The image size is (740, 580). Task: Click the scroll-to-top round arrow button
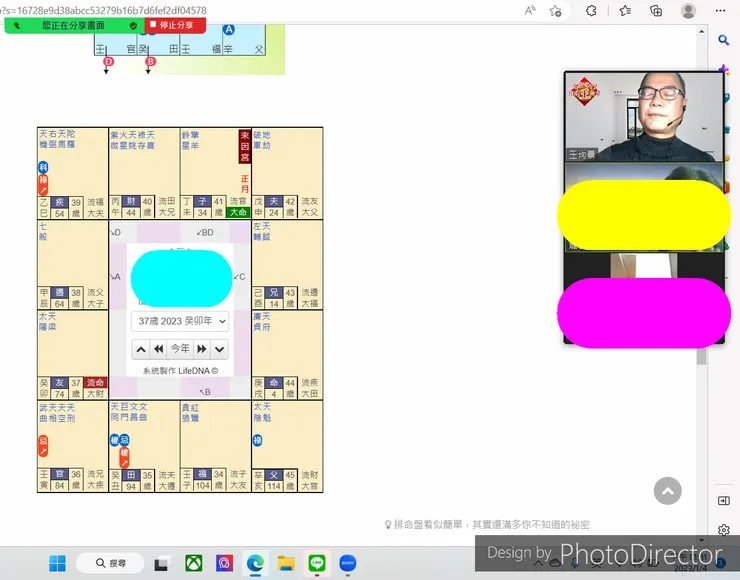[667, 491]
